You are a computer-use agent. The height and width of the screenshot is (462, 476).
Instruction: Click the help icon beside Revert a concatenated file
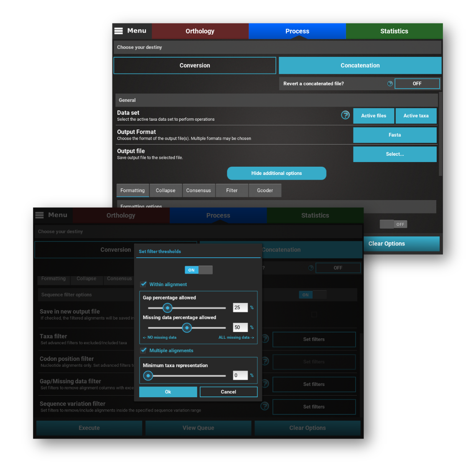[390, 84]
